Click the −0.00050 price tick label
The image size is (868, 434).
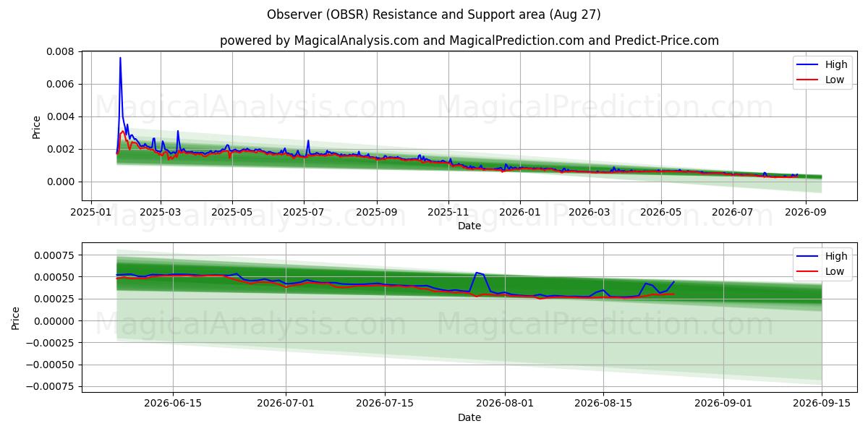(51, 365)
